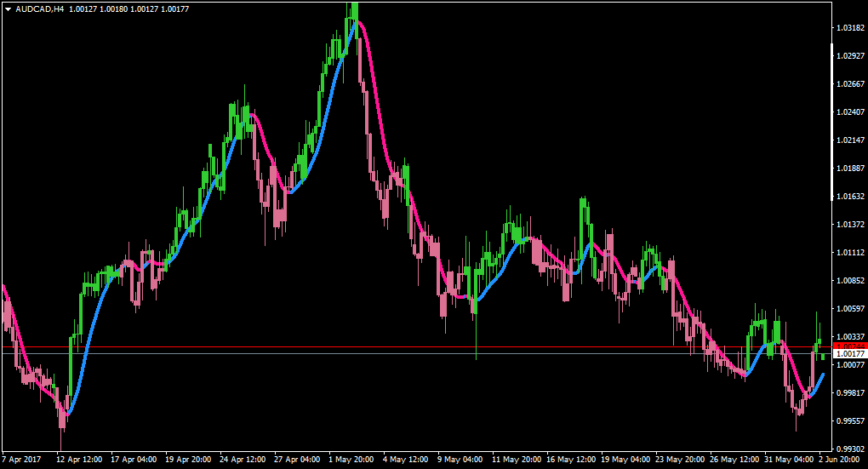
Task: Click the 1.00852 price scale value
Action: pyautogui.click(x=850, y=280)
